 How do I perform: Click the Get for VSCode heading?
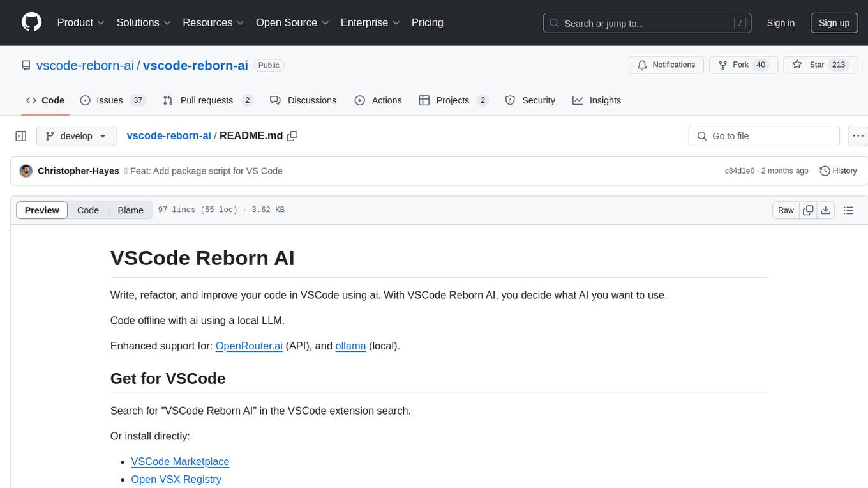(x=168, y=379)
